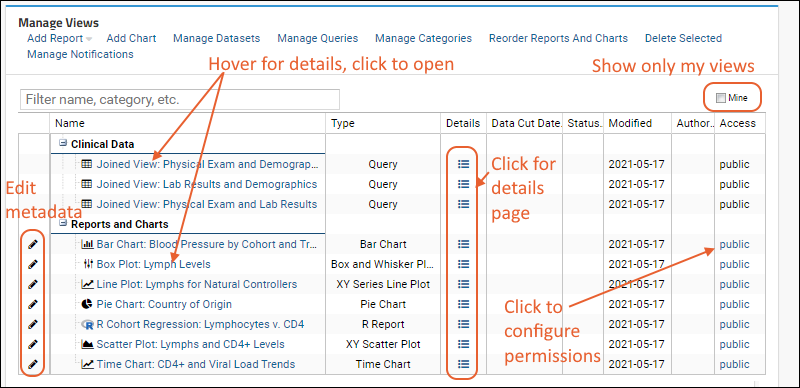Open Time Chart: CD4+ and Viral Load Trends
This screenshot has height=388, width=800.
[x=195, y=364]
